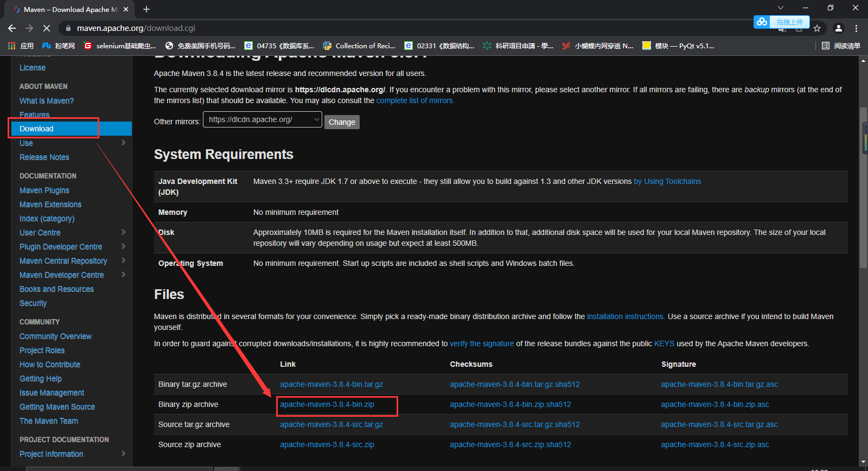Open the complete list of mirrors link
The width and height of the screenshot is (868, 471).
415,100
